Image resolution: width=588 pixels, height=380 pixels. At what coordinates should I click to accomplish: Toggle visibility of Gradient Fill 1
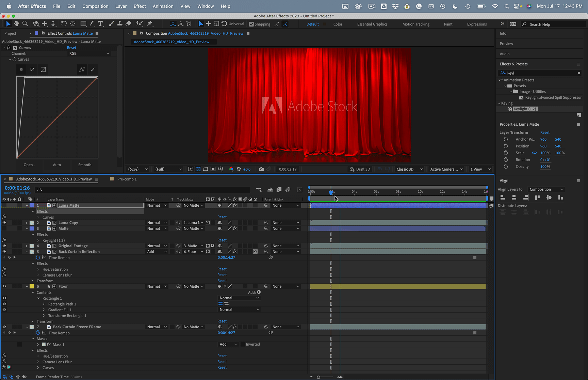pyautogui.click(x=4, y=310)
